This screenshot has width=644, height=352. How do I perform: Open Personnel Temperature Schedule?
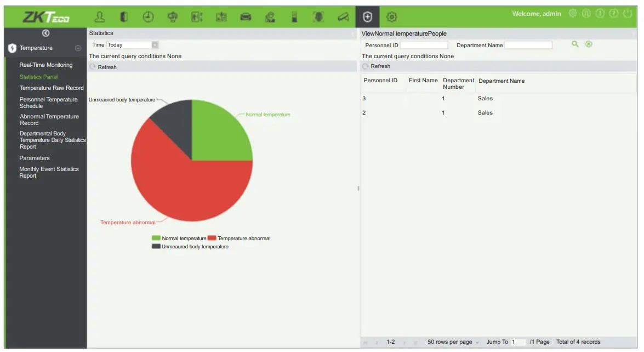(x=48, y=103)
